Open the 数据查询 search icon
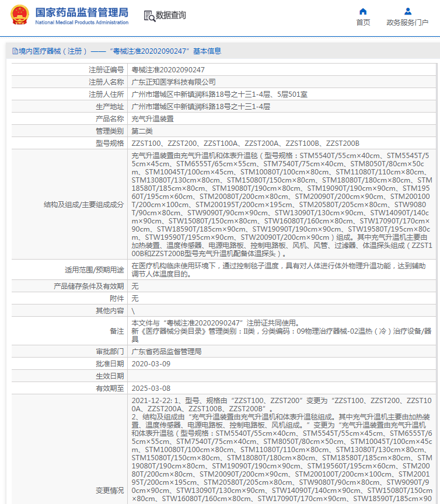 [x=149, y=15]
